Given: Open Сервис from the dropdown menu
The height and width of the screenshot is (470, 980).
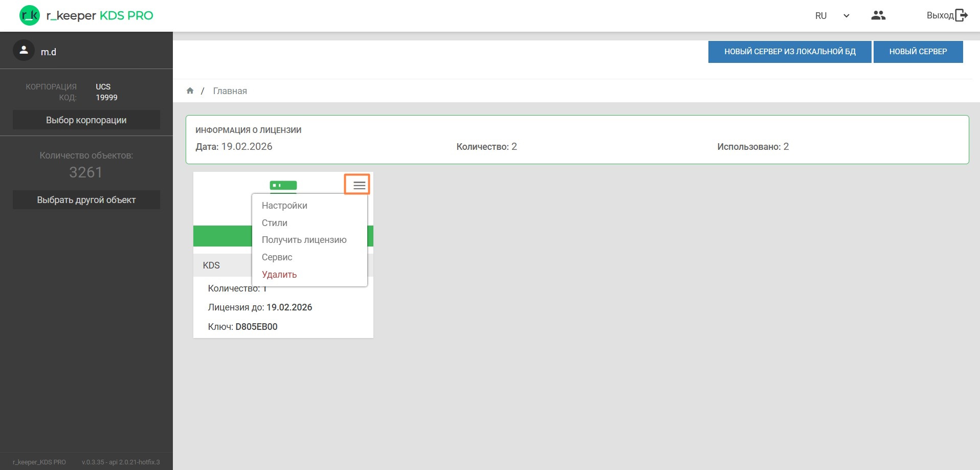Looking at the screenshot, I should pyautogui.click(x=277, y=257).
